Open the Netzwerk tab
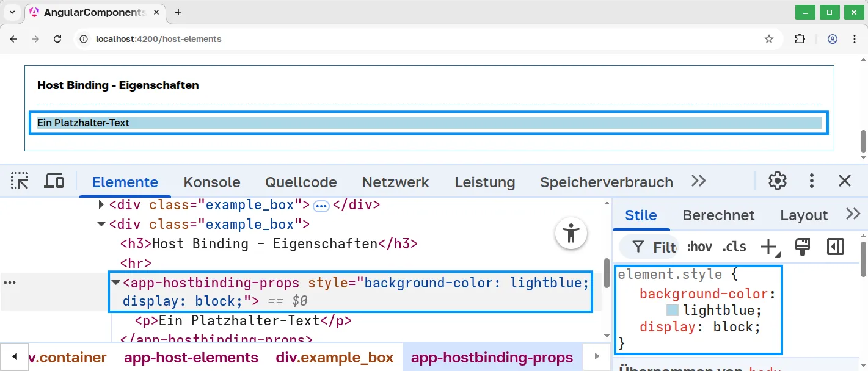Viewport: 868px width, 371px height. tap(395, 182)
